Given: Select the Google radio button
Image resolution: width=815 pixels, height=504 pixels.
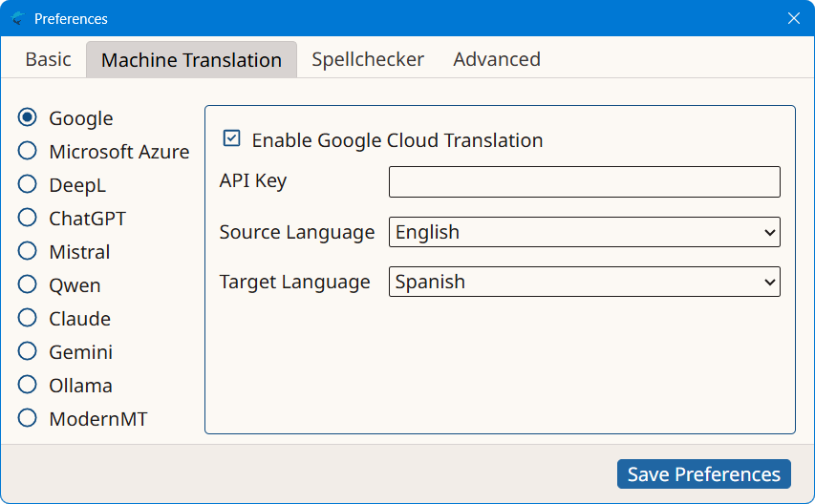Looking at the screenshot, I should 27,117.
